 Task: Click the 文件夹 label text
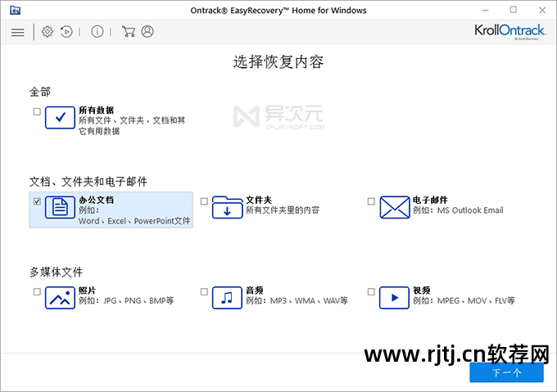259,200
